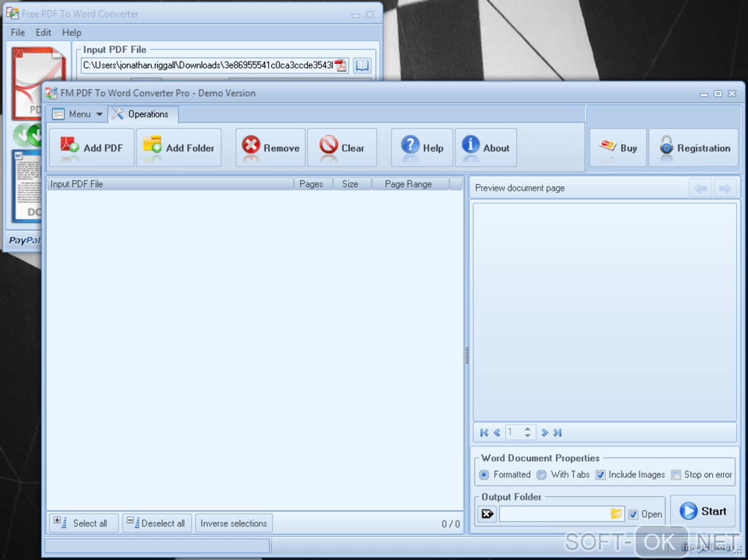Open Help from the toolbar
The image size is (748, 560).
(x=422, y=148)
